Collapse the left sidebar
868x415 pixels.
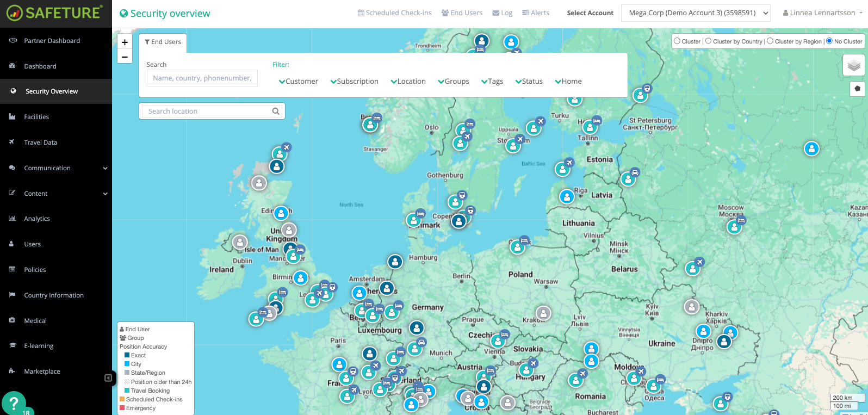coord(108,378)
